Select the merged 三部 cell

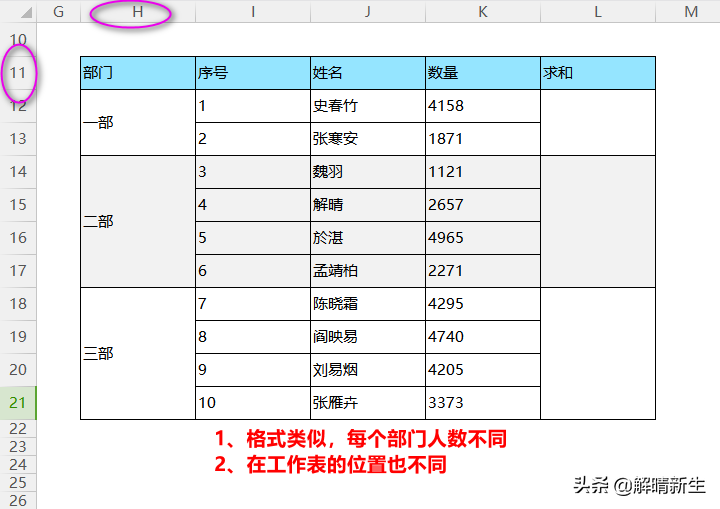pos(138,354)
